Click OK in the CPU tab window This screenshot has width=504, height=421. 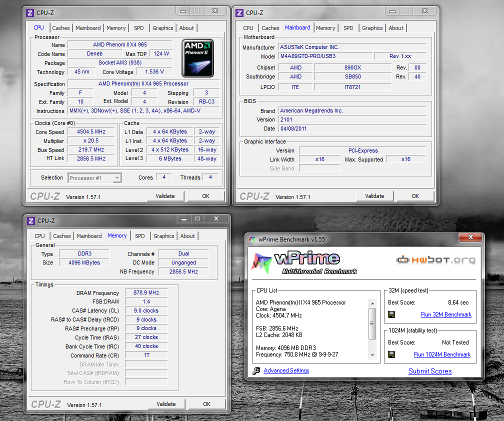click(x=205, y=196)
